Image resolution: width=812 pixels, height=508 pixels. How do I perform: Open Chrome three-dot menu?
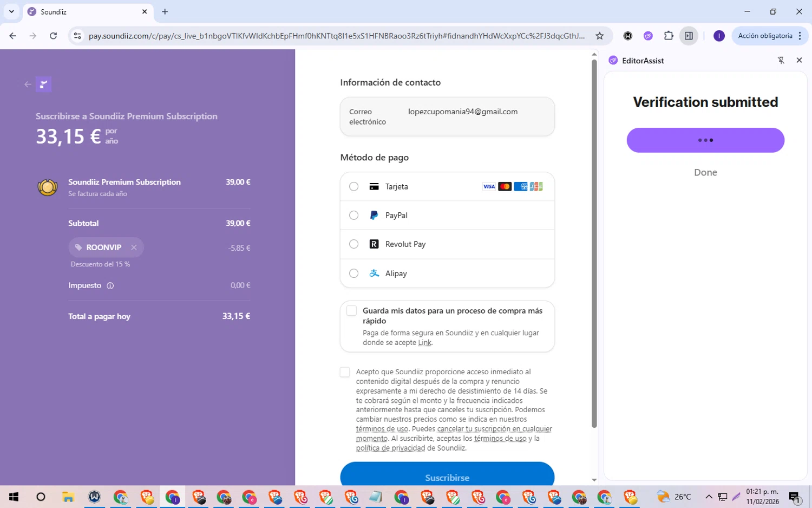pyautogui.click(x=800, y=36)
